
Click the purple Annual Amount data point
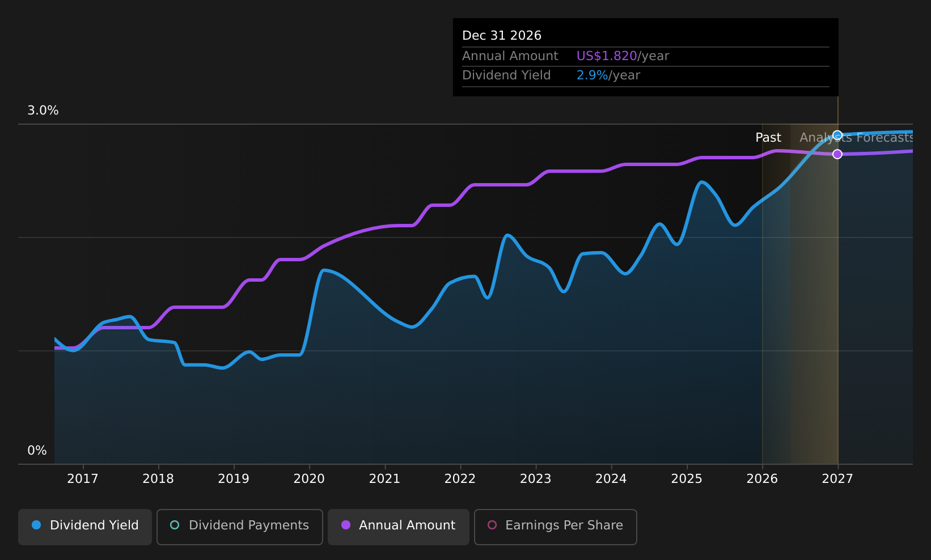click(x=837, y=154)
